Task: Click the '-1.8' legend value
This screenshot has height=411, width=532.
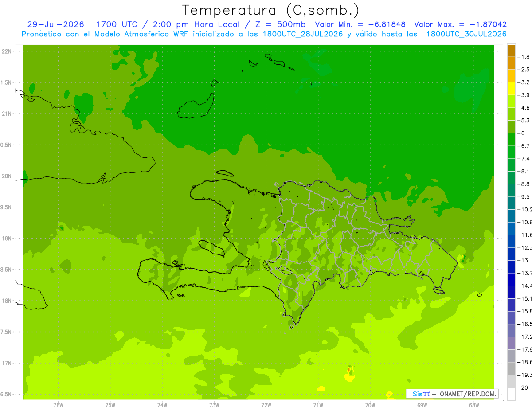Action: coord(524,57)
